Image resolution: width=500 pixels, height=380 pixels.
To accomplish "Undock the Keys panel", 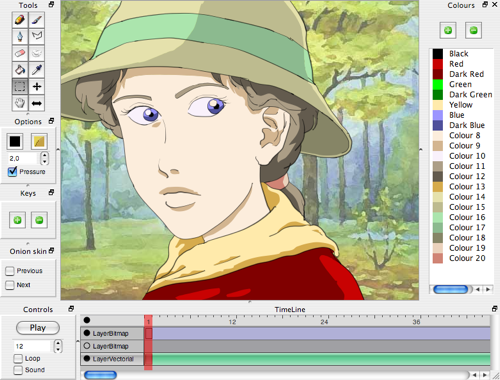I will 51,192.
